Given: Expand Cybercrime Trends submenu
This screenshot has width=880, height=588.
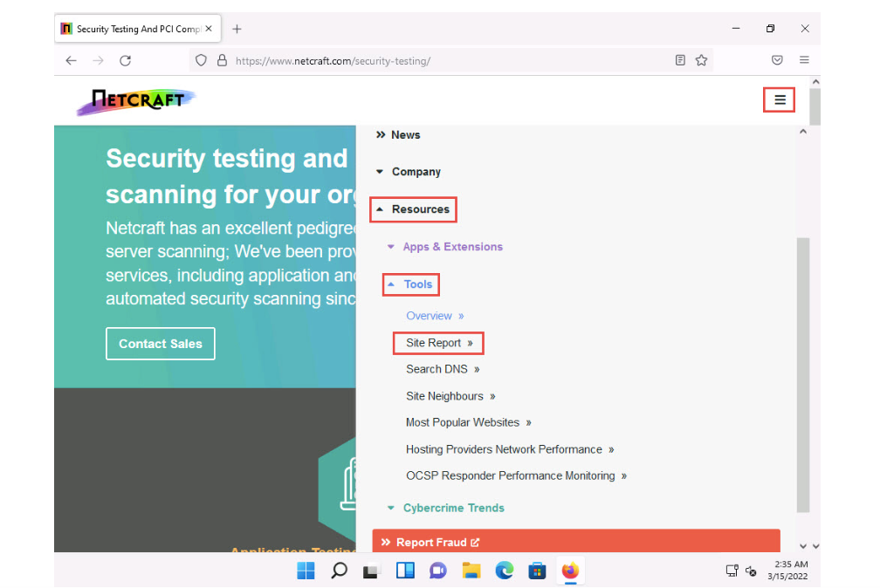Looking at the screenshot, I should [446, 508].
